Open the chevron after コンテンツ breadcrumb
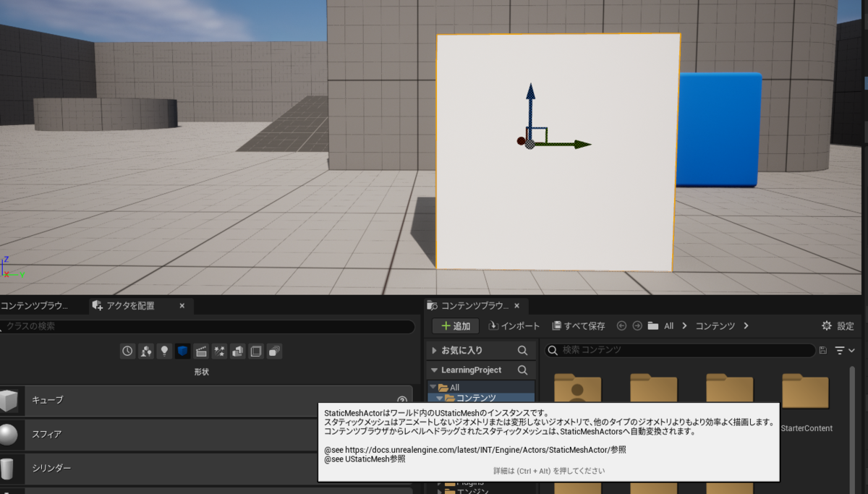The height and width of the screenshot is (494, 868). (746, 325)
